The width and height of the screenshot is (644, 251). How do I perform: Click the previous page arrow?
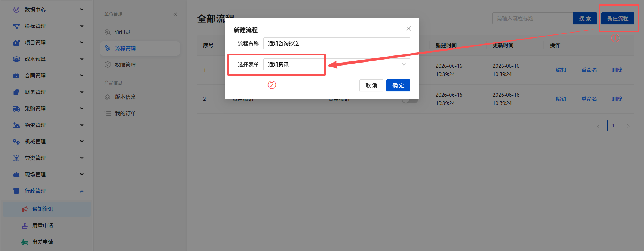(x=598, y=126)
